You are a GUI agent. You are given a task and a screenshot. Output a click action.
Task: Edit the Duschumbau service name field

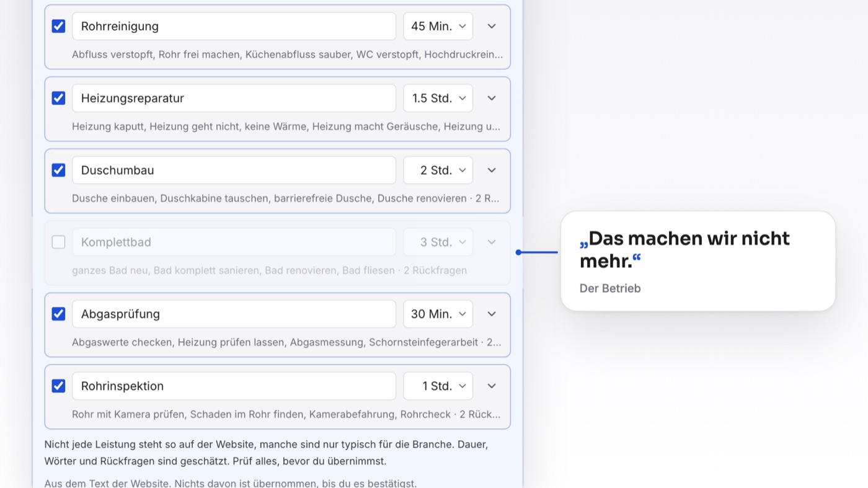[x=234, y=170]
